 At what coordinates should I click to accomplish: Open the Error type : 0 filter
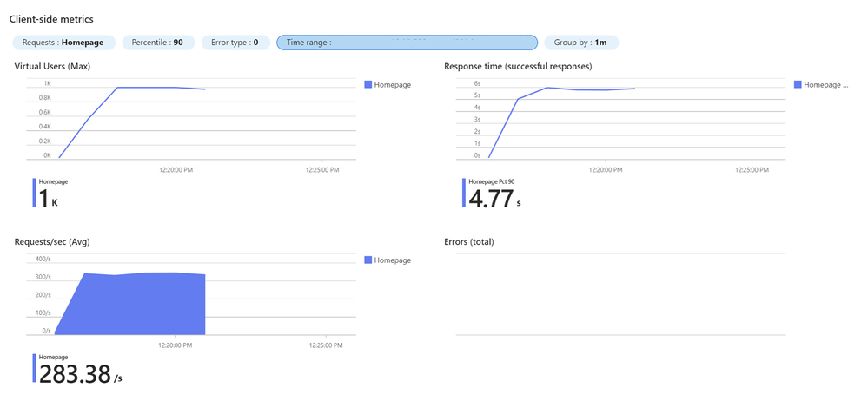(235, 43)
